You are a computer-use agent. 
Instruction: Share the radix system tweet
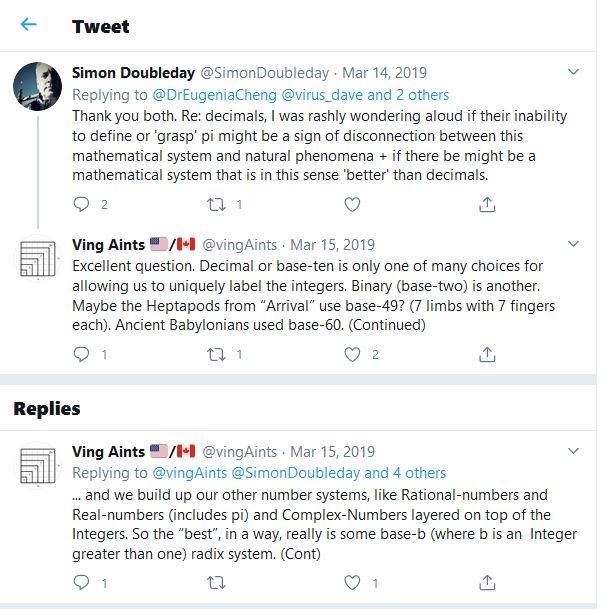pos(487,581)
